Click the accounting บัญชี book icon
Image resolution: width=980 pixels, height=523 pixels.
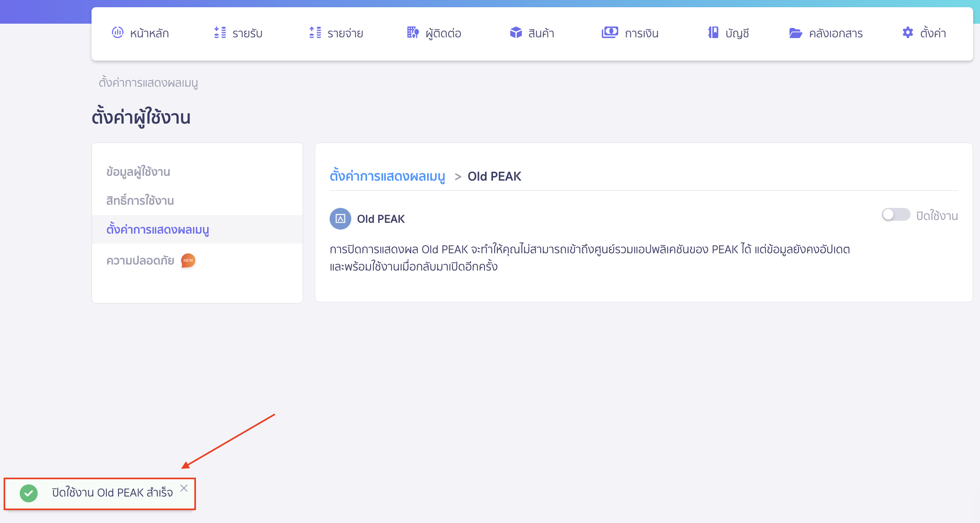713,33
